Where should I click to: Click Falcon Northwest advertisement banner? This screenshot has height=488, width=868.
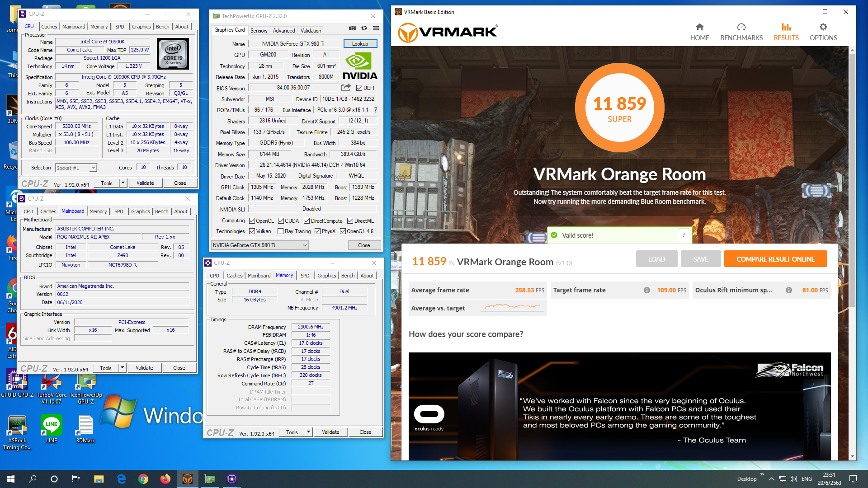619,406
